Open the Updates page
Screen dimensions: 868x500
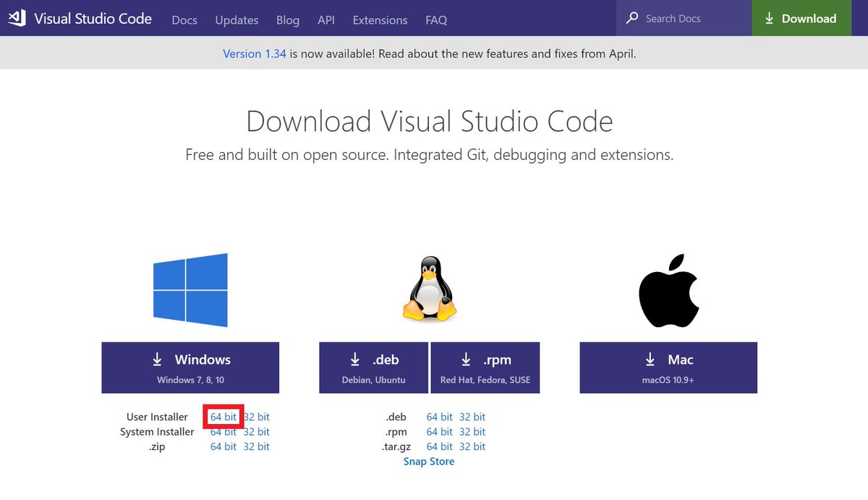[237, 20]
